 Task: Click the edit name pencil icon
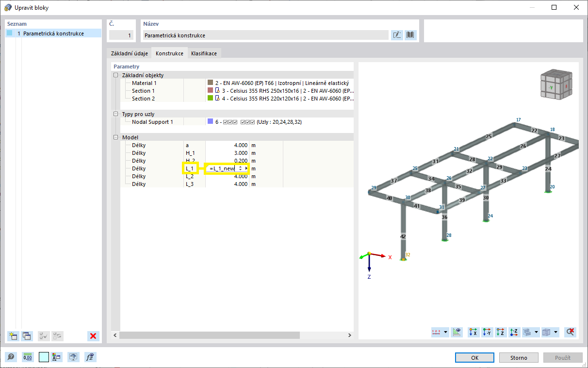coord(397,35)
